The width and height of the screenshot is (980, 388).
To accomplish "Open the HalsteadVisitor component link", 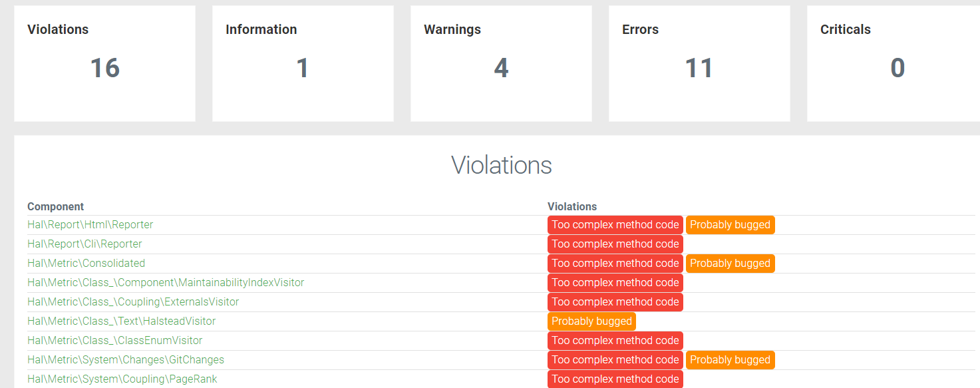I will click(121, 321).
